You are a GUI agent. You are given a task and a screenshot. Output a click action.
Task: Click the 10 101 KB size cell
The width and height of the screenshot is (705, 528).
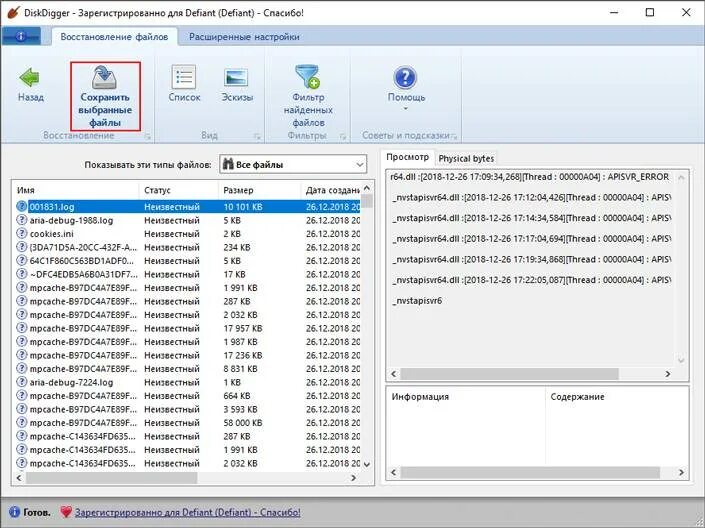243,207
